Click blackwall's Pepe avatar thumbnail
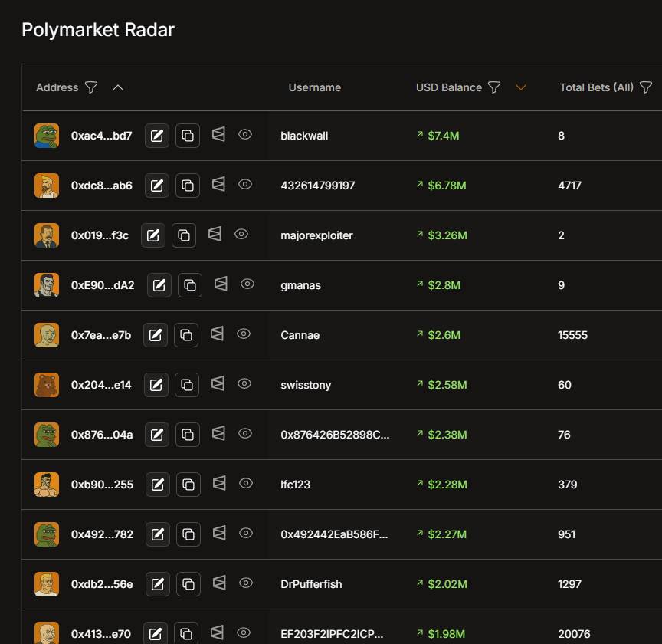The height and width of the screenshot is (644, 662). tap(46, 135)
